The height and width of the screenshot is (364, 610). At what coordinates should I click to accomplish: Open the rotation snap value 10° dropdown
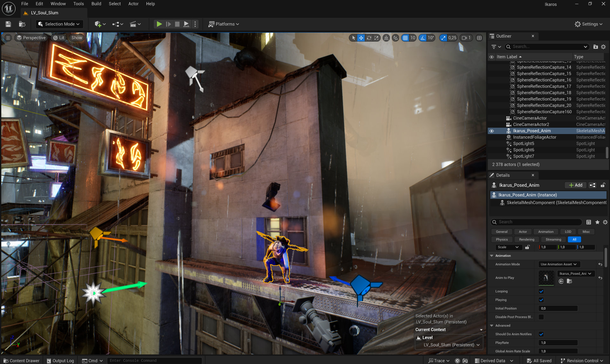coord(431,38)
